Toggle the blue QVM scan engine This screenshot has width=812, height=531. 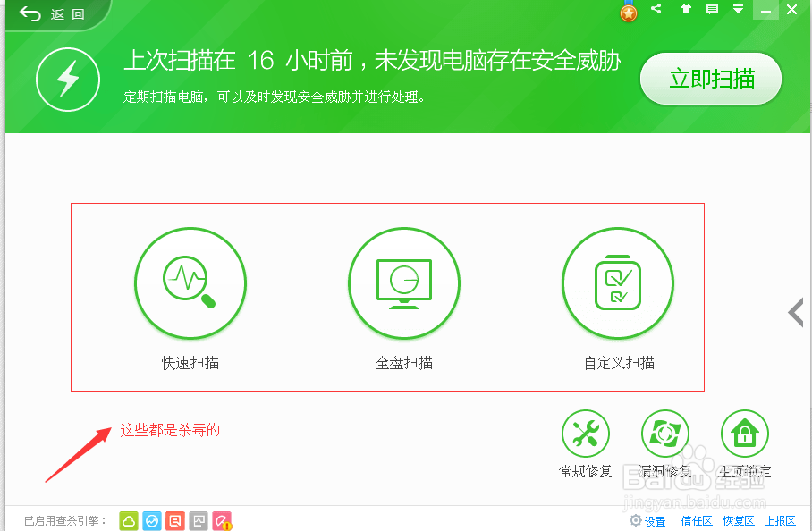151,518
